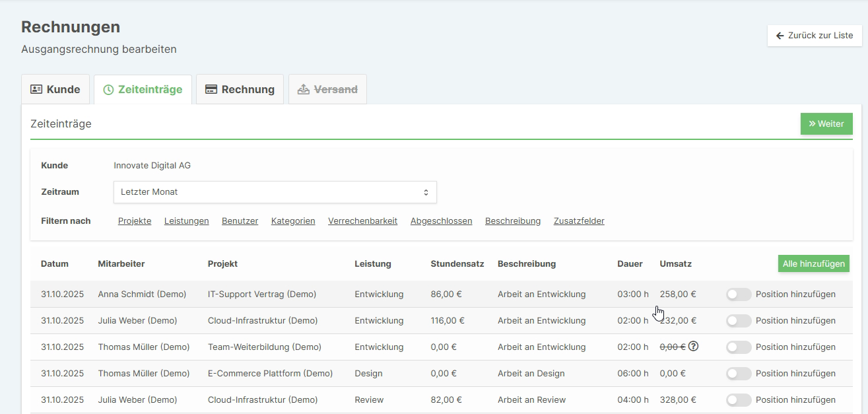Toggle Position hinzufügen for Anna Schmidt entry
This screenshot has height=414, width=868.
[739, 294]
